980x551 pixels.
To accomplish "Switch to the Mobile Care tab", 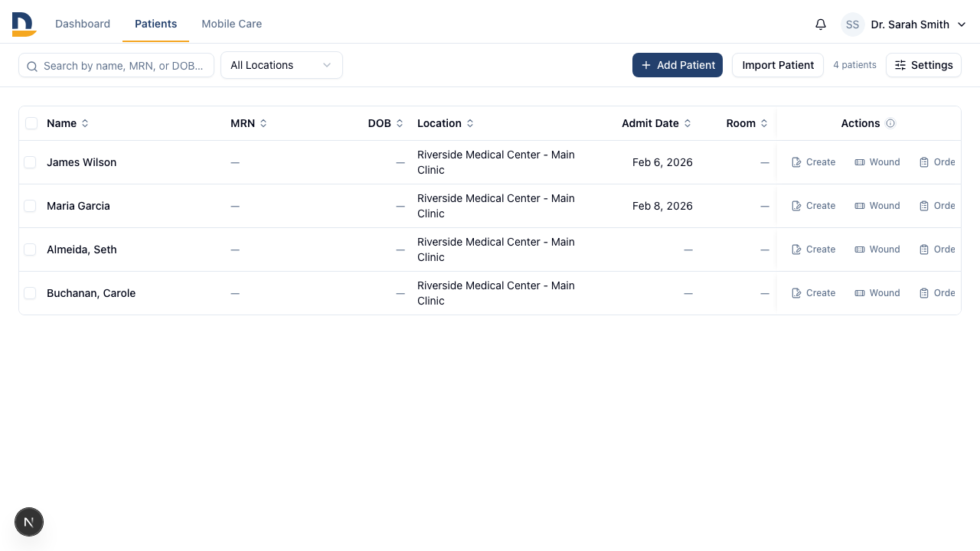I will point(231,24).
